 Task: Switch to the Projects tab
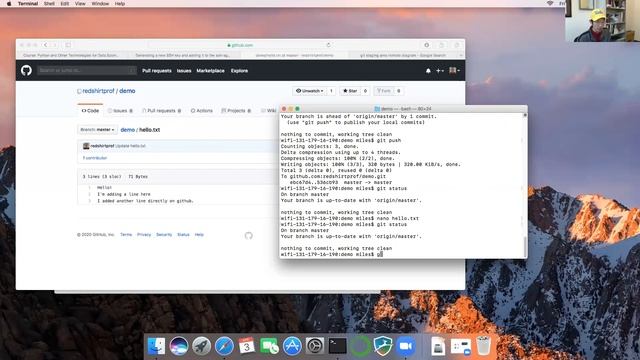tap(236, 111)
